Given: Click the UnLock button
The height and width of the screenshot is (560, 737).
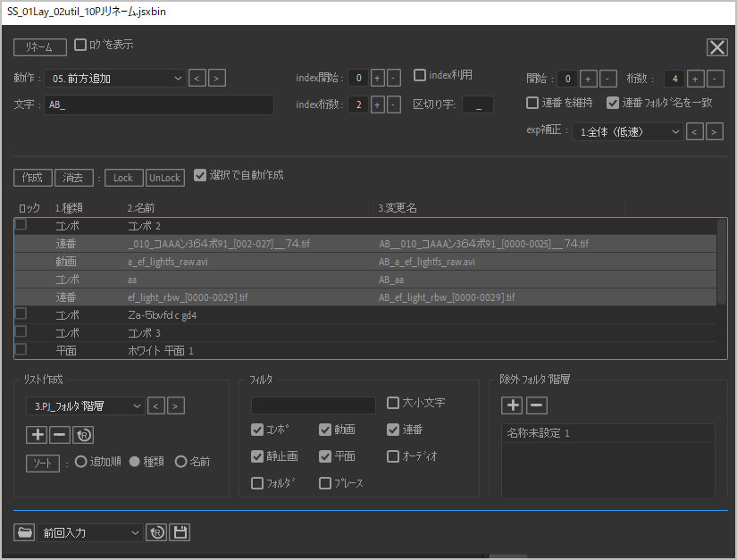Looking at the screenshot, I should [x=165, y=178].
